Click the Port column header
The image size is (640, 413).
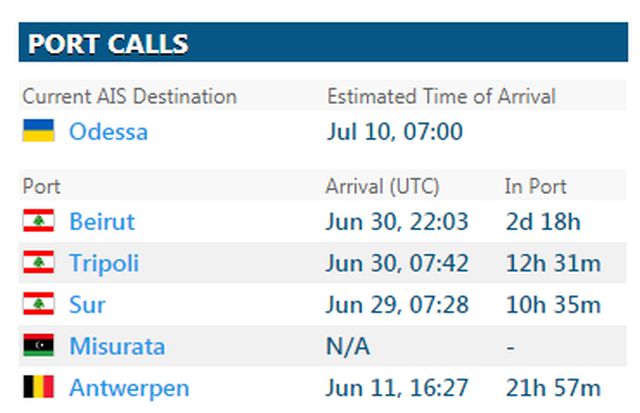click(42, 186)
